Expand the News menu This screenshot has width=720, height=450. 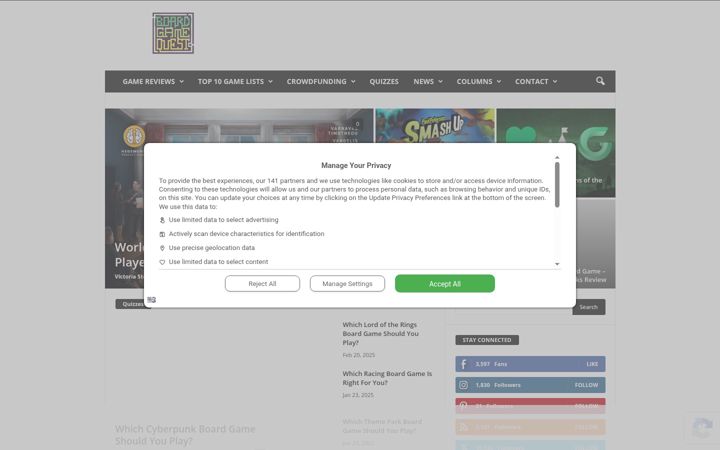click(x=428, y=81)
